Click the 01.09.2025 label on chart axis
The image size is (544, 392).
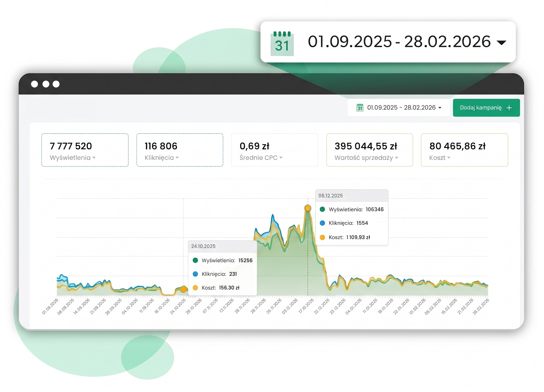pos(50,306)
